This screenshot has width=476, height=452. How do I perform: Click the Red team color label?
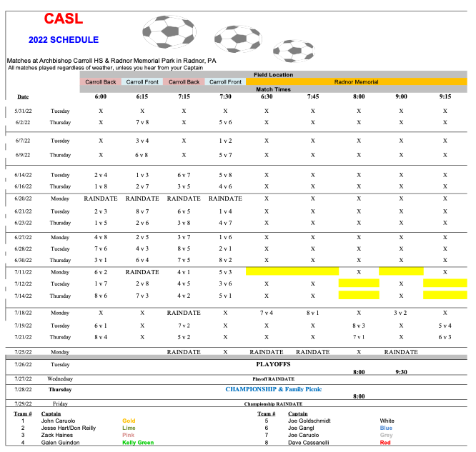385,443
